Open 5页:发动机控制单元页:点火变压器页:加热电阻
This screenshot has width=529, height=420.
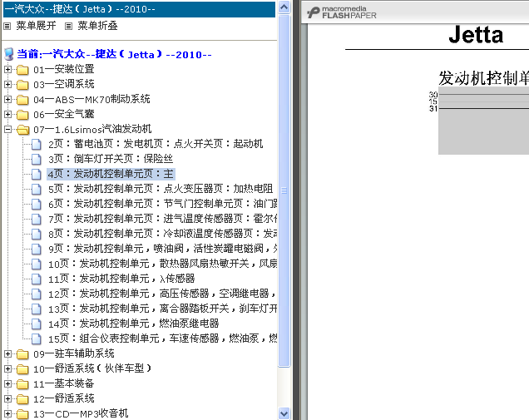161,189
